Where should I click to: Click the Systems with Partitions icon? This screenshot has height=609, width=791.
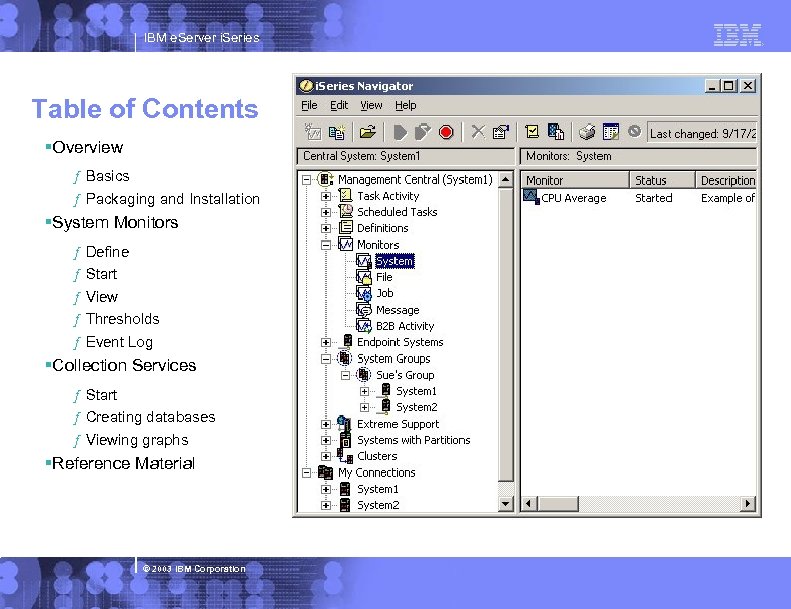click(346, 440)
